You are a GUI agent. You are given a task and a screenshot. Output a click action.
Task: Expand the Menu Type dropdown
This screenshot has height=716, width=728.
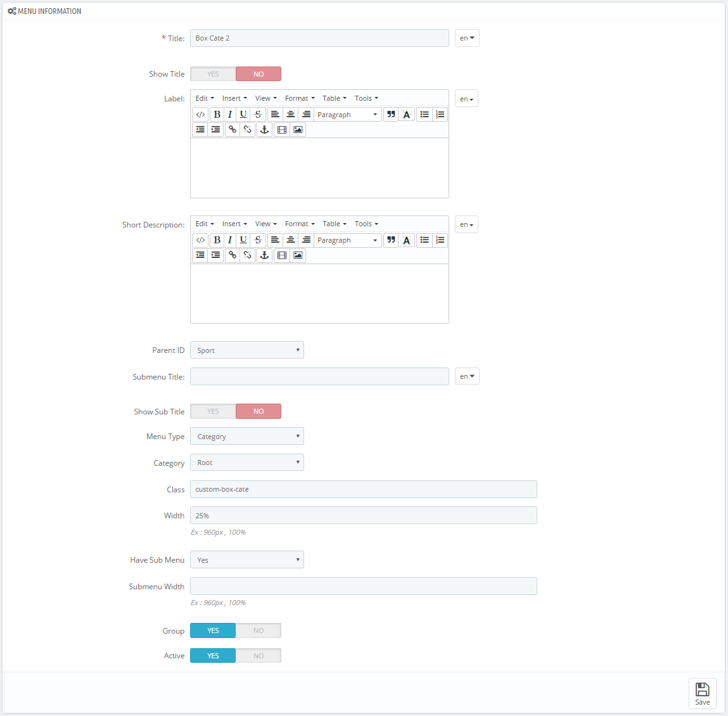pos(247,437)
